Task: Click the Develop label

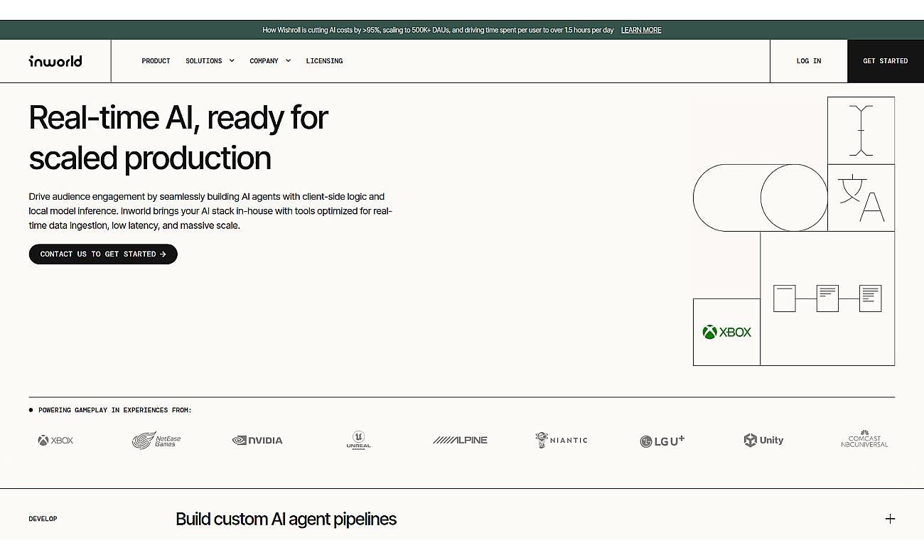Action: 43,519
